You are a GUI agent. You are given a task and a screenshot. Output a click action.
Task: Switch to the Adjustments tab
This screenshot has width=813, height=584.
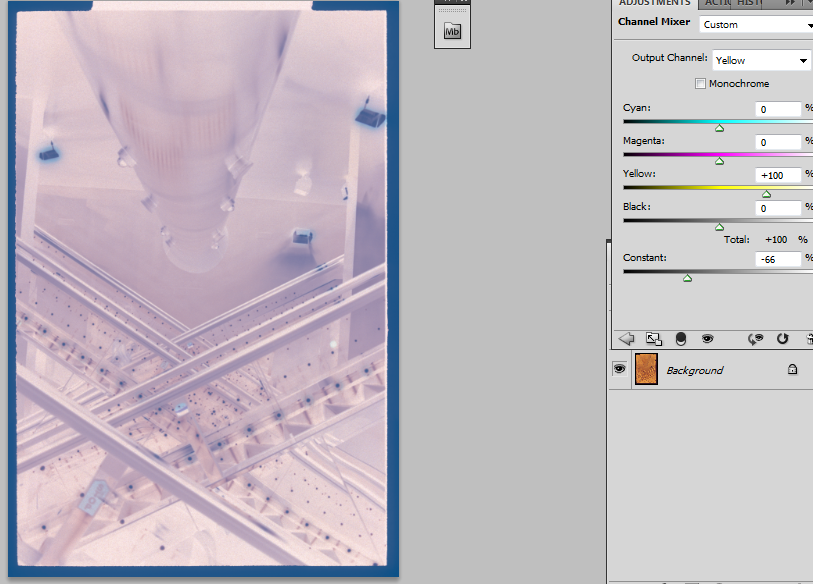(655, 3)
